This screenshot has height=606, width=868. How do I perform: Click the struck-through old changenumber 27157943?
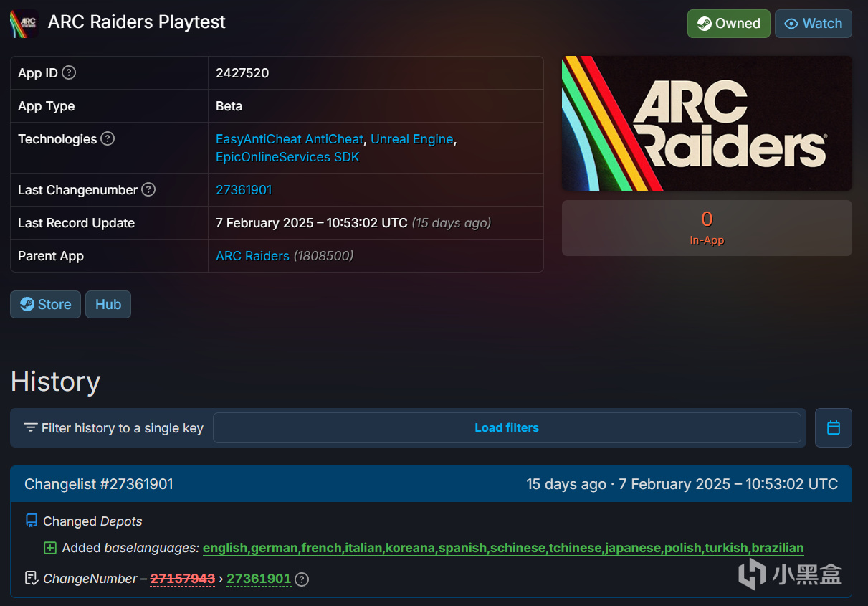[182, 579]
